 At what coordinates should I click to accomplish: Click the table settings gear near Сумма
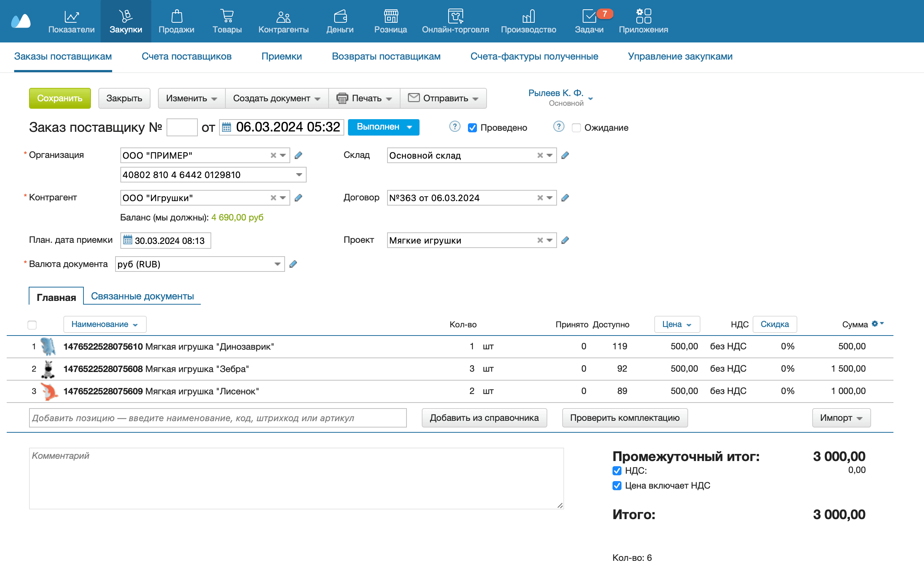(875, 324)
